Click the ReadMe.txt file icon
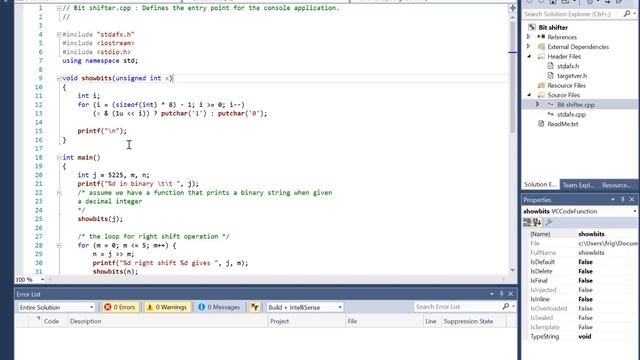This screenshot has width=640, height=360. coord(541,124)
